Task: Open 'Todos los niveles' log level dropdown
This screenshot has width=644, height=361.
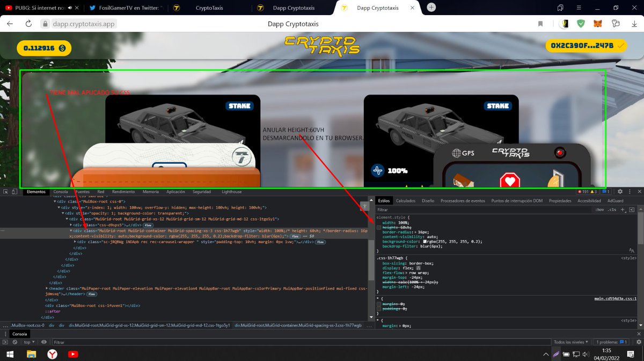Action: tap(570, 342)
